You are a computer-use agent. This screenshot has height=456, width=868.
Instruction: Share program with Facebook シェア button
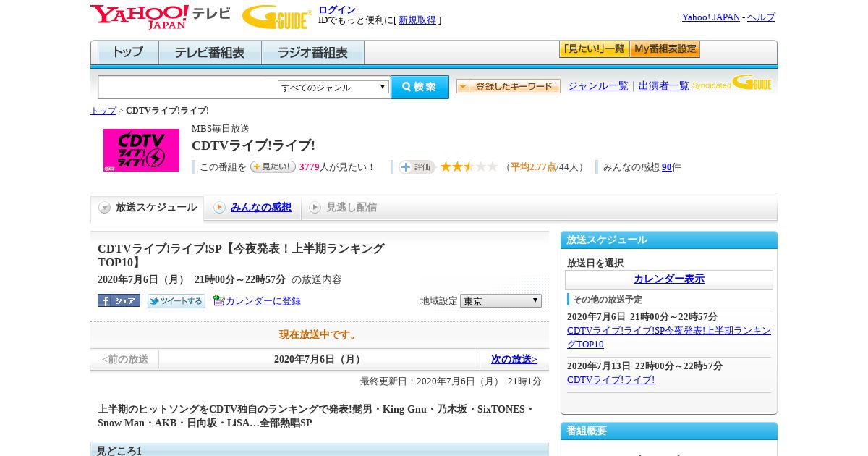(x=119, y=300)
